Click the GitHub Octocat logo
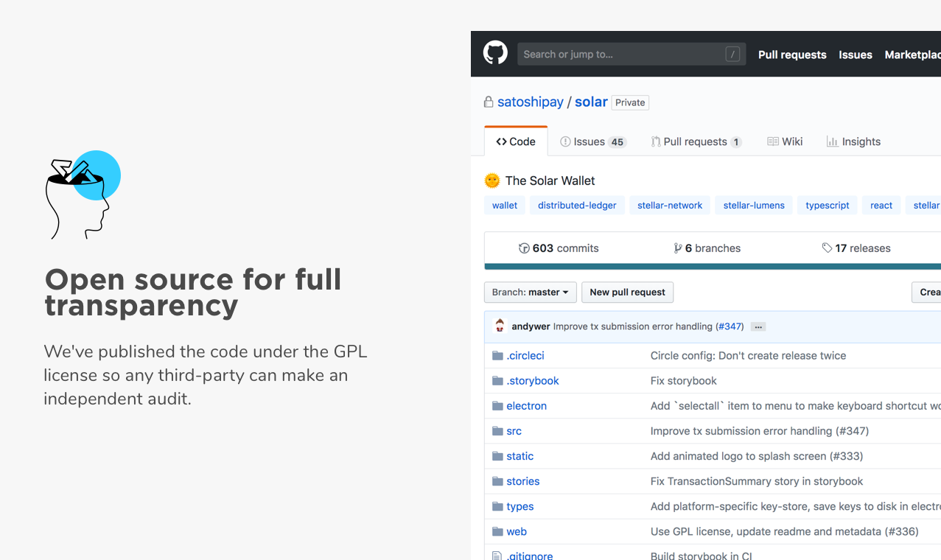This screenshot has height=560, width=941. pos(495,53)
